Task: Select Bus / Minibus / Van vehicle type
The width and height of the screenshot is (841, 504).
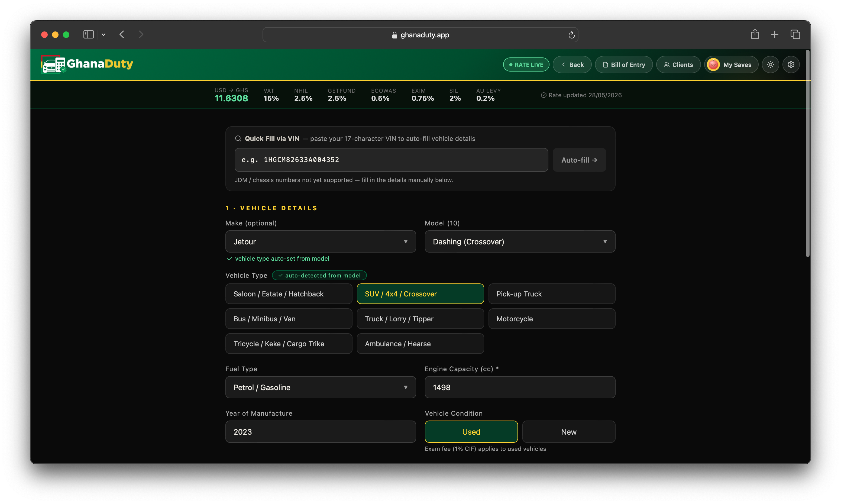Action: (x=289, y=319)
